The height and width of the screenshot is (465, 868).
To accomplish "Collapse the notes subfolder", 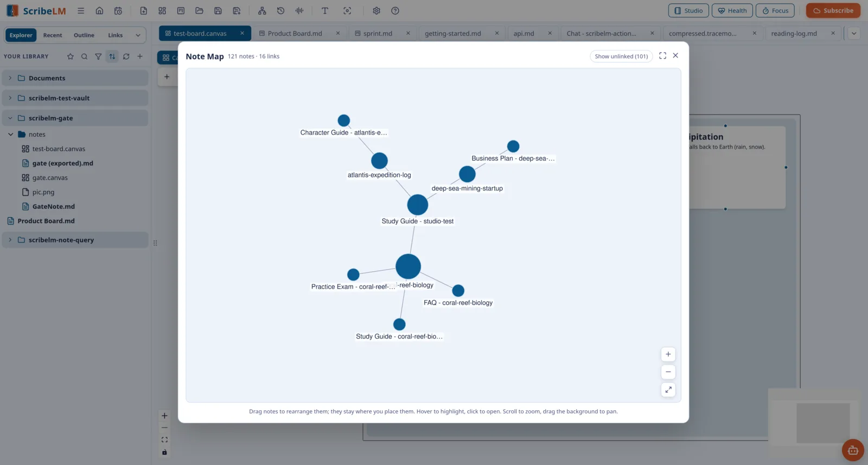I will [10, 135].
